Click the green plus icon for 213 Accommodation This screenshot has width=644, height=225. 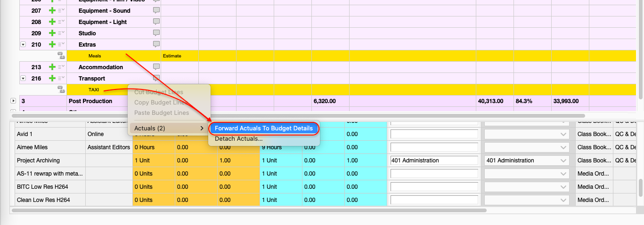[x=52, y=67]
